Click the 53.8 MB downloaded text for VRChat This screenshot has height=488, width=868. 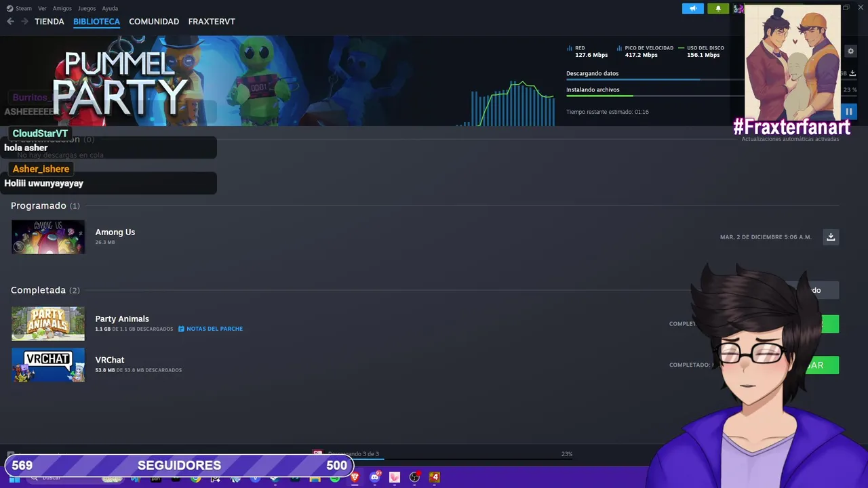tap(138, 370)
